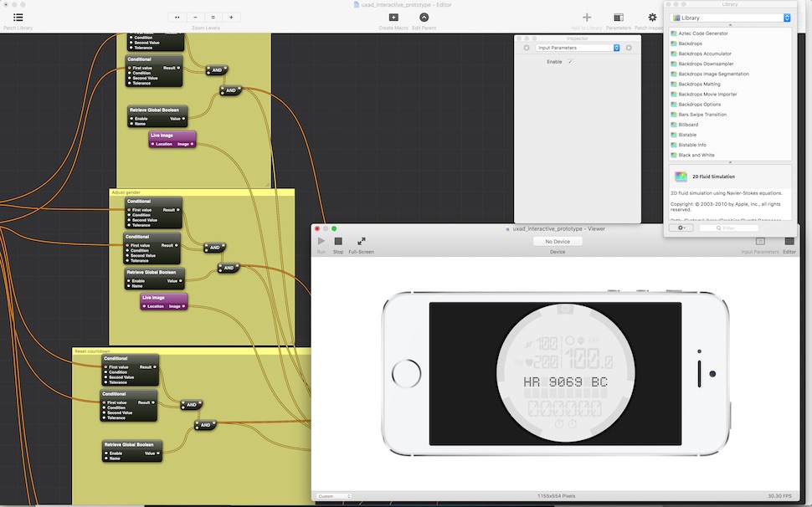Stop the composition in Viewer
Viewport: 812px width, 507px height.
tap(338, 242)
